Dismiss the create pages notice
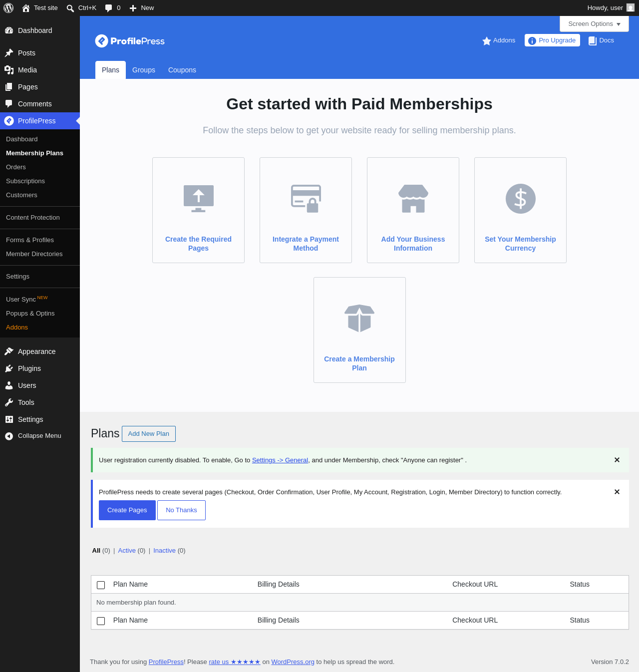The width and height of the screenshot is (639, 672). coord(617,492)
